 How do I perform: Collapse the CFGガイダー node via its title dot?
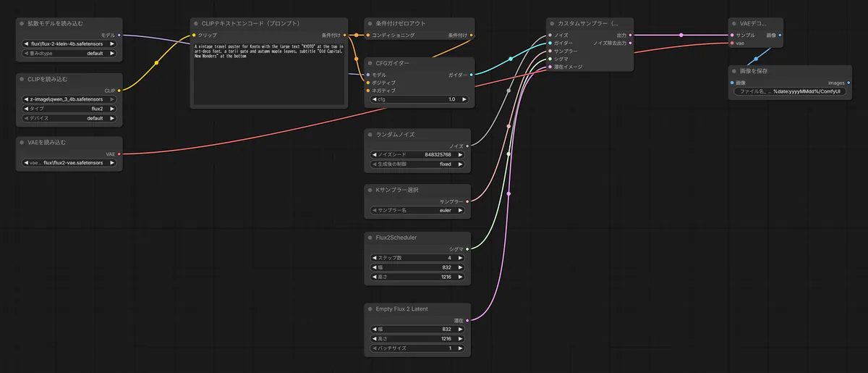(x=370, y=63)
